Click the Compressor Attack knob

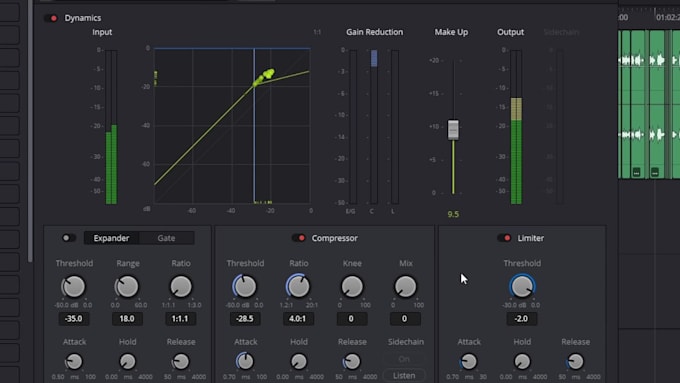click(245, 361)
